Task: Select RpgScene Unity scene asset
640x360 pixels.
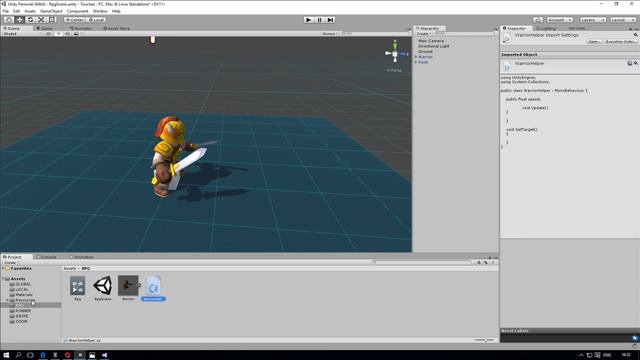Action: [103, 288]
